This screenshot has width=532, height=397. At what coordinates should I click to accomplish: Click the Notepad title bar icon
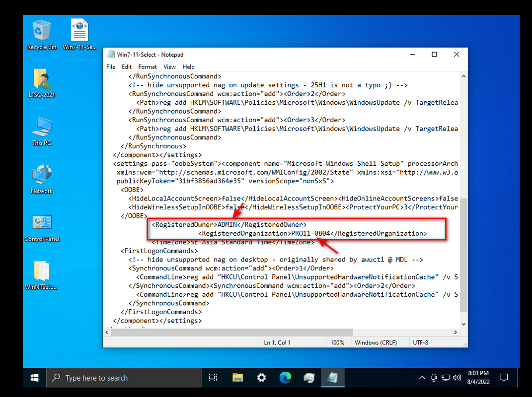(x=111, y=55)
